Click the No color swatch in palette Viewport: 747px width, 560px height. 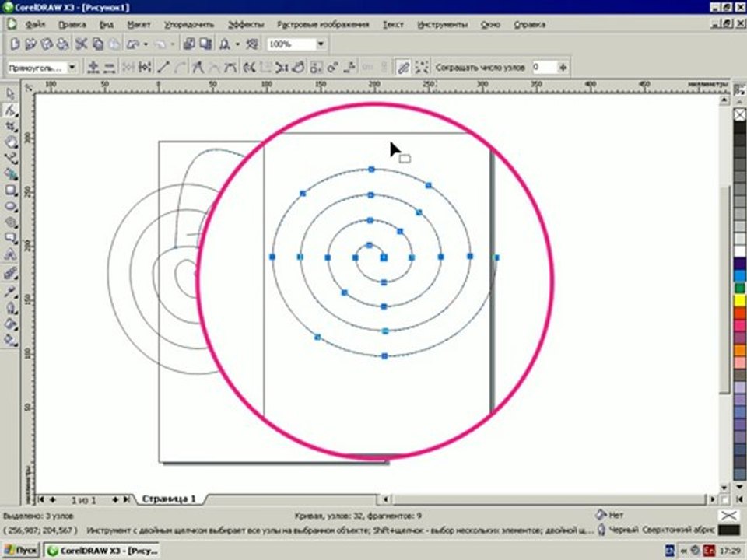click(739, 115)
